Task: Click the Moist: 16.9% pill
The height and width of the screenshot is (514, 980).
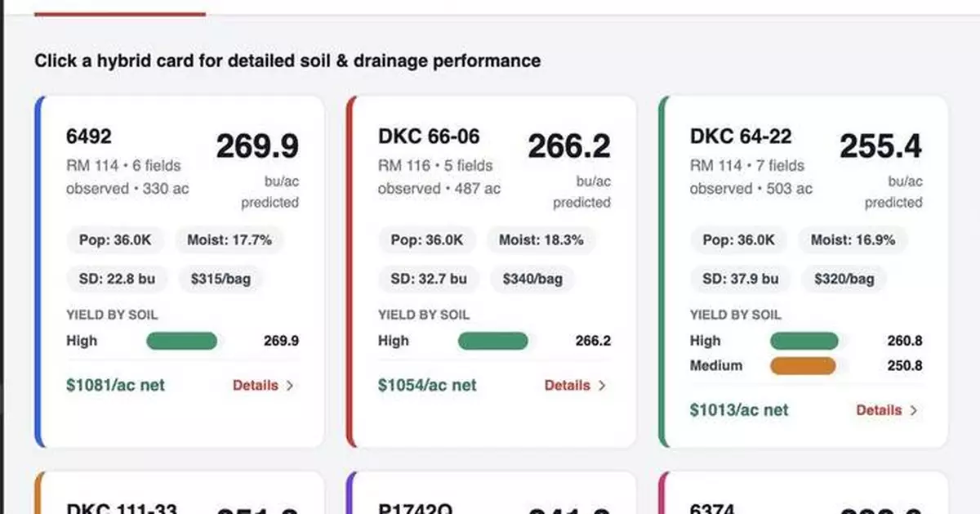Action: [853, 240]
